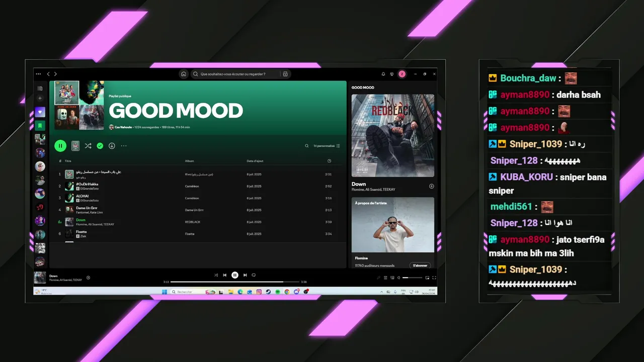Open the REDBLACK album art in side panel
The width and height of the screenshot is (644, 362).
point(392,136)
